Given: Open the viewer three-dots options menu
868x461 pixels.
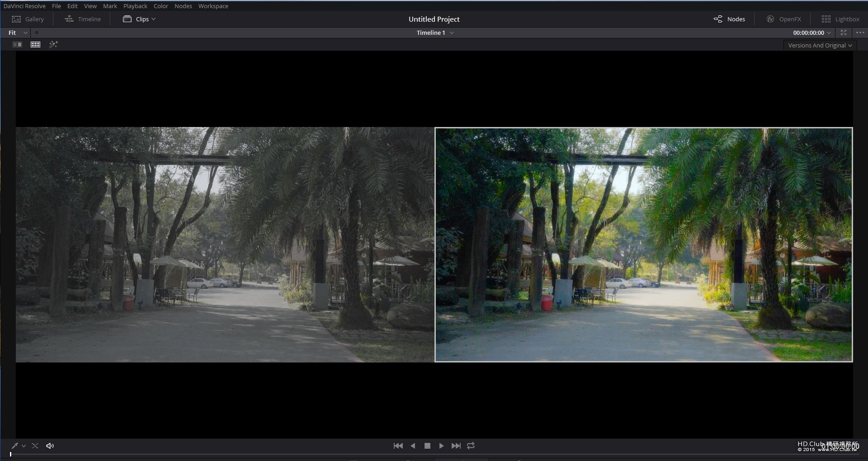Looking at the screenshot, I should point(860,33).
